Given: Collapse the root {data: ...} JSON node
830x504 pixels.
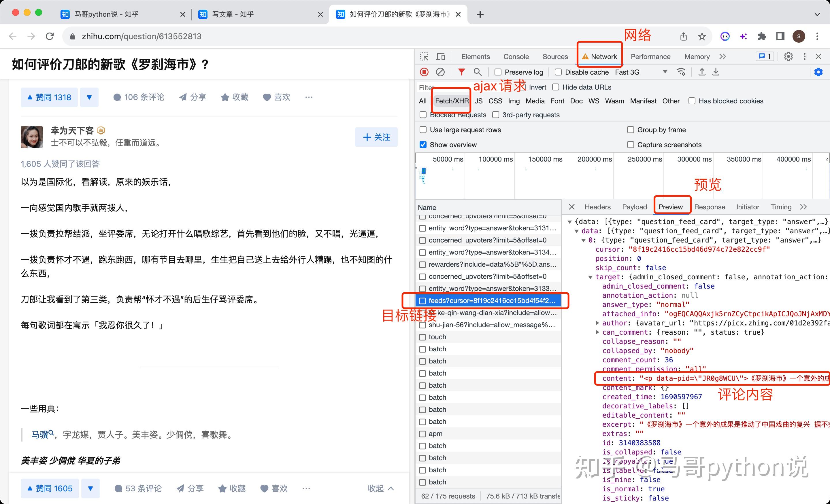Looking at the screenshot, I should tap(569, 222).
